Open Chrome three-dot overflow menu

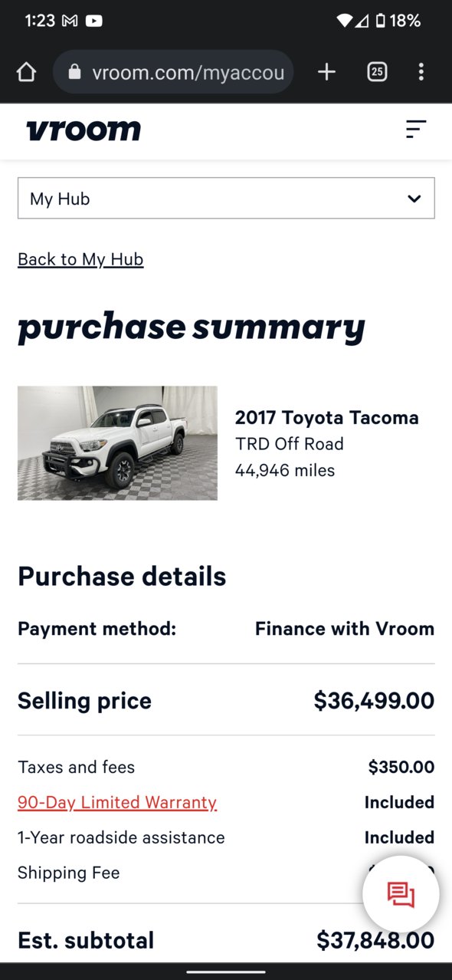(421, 72)
